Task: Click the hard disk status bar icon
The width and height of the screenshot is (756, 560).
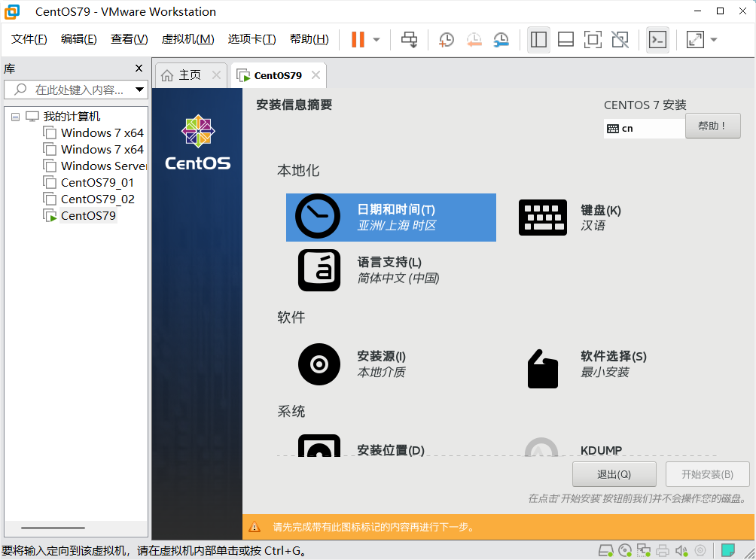Action: [x=605, y=550]
